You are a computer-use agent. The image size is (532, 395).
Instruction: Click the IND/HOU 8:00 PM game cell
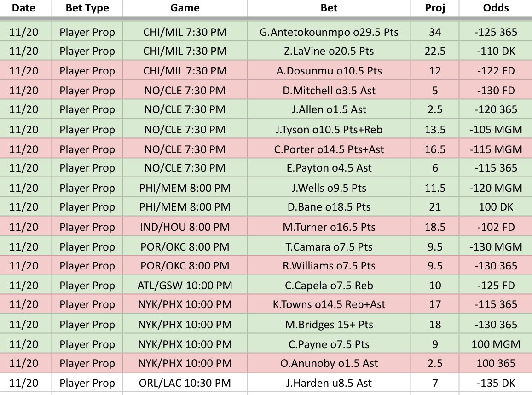pyautogui.click(x=185, y=227)
